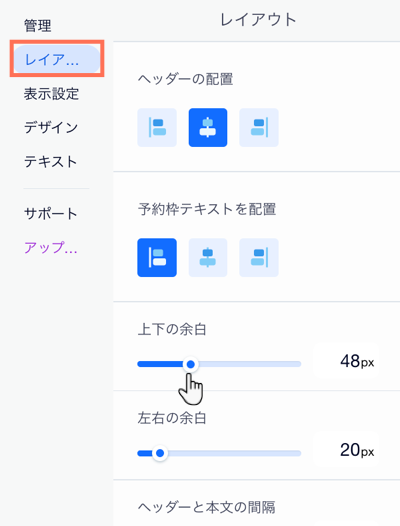Click the 左右の余白 slider track middle
This screenshot has width=400, height=526.
219,453
